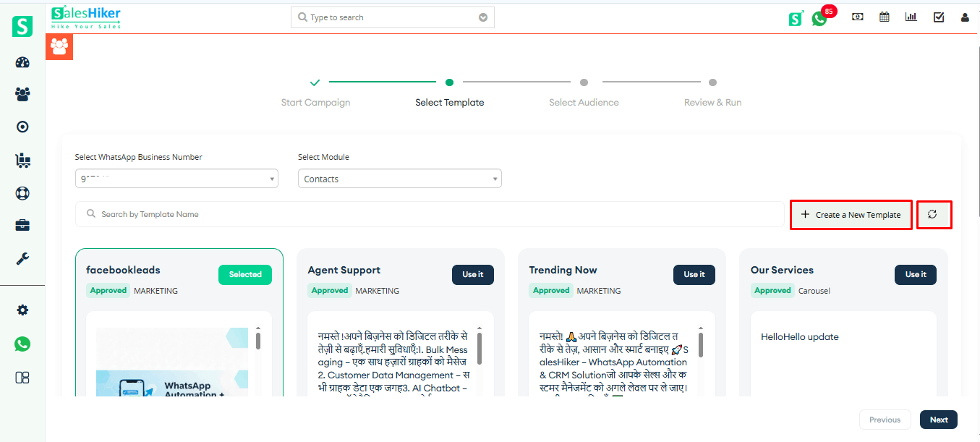Click the user profile icon top right

(x=965, y=17)
